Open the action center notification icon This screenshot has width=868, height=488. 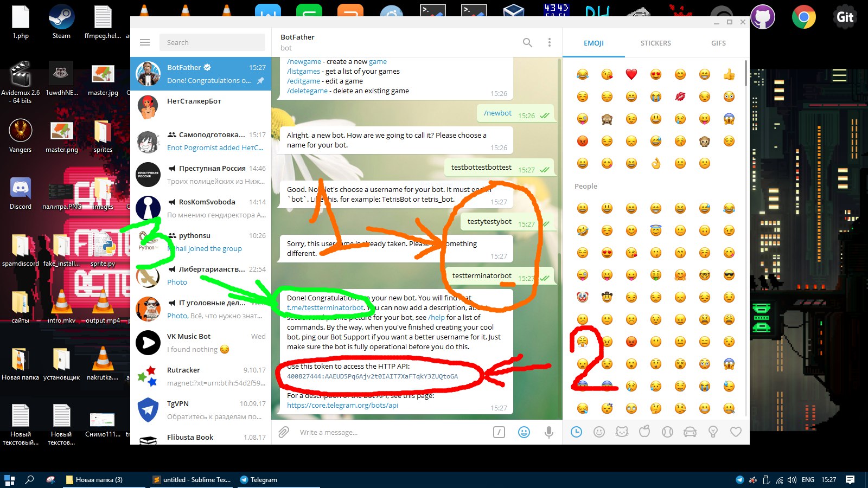click(850, 479)
